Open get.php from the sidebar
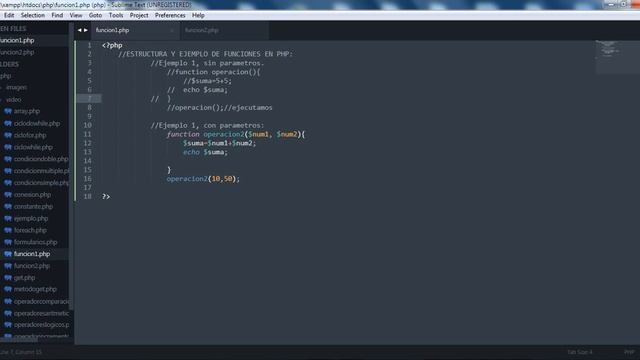 click(x=24, y=278)
